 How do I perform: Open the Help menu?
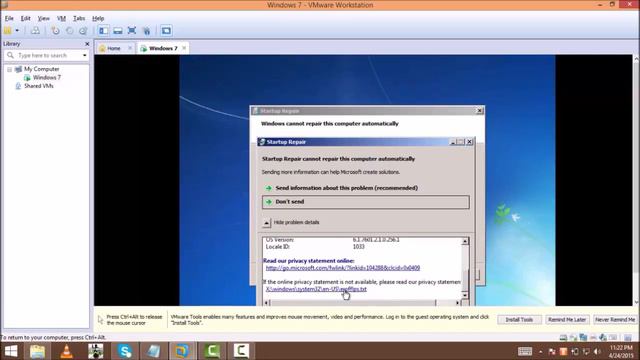98,18
